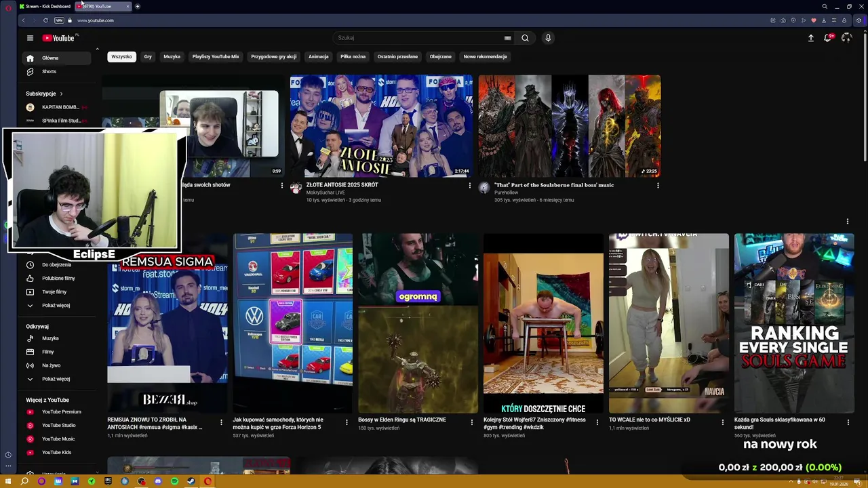Open Główna home in the sidebar
Image resolution: width=868 pixels, height=488 pixels.
[57, 58]
